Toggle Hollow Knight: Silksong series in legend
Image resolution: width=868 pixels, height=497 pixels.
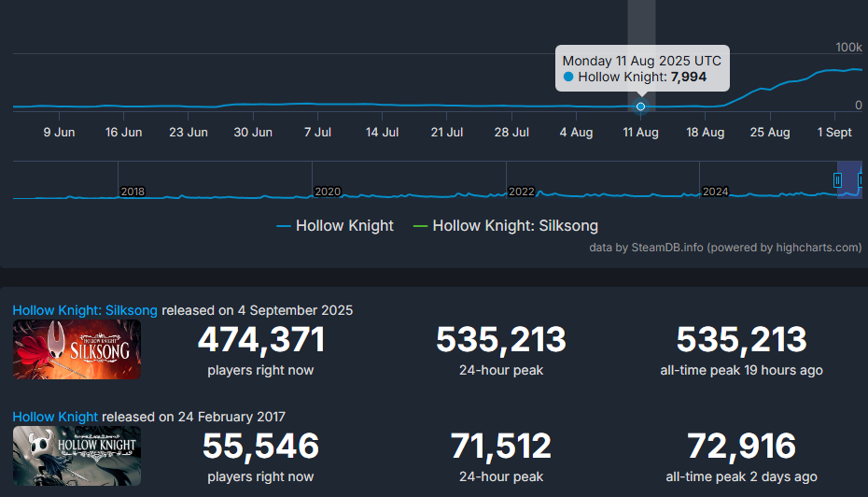point(506,225)
